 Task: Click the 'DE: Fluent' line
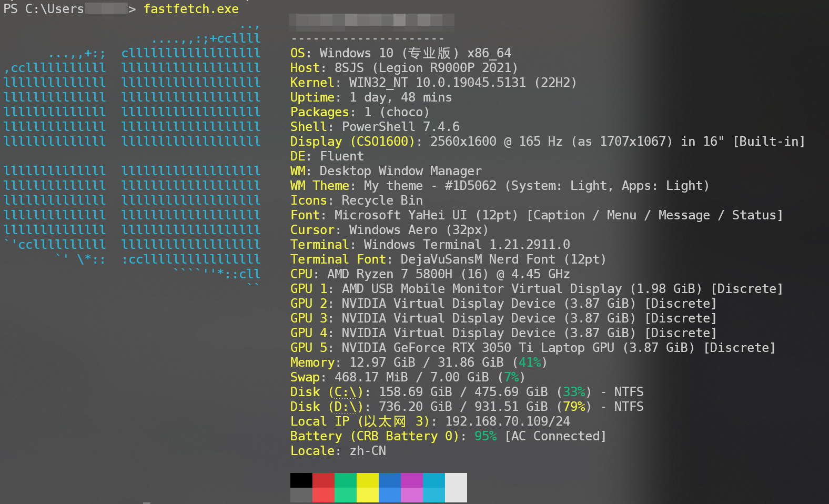click(327, 156)
